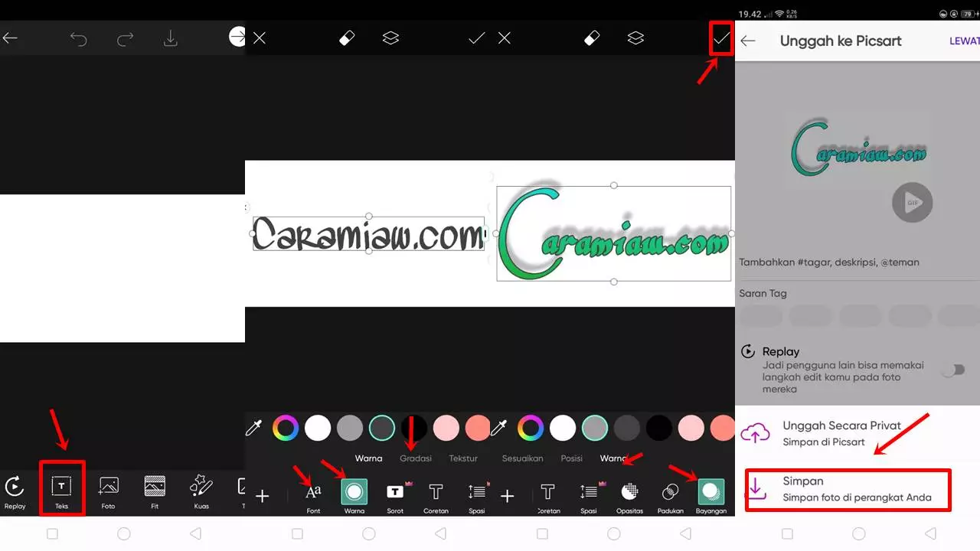Select the Warna tab beside Gradasi
Screen dimensions: 980x551
[x=369, y=458]
